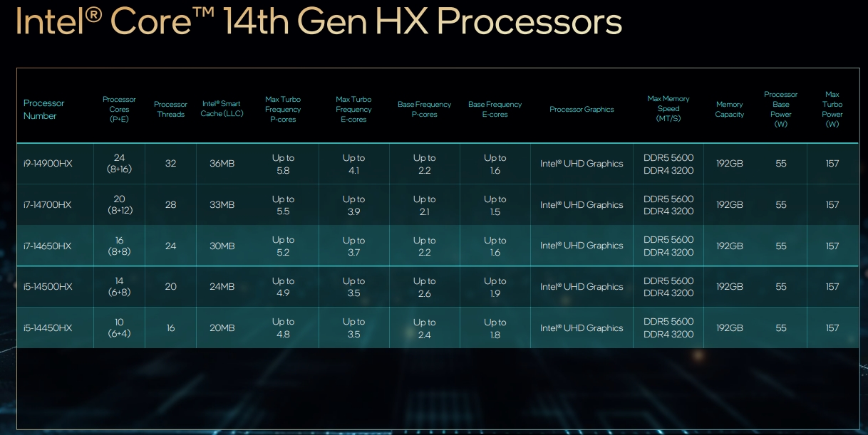Click the Up to 3.7 E-core turbo cell
The image size is (868, 435).
[x=353, y=246]
